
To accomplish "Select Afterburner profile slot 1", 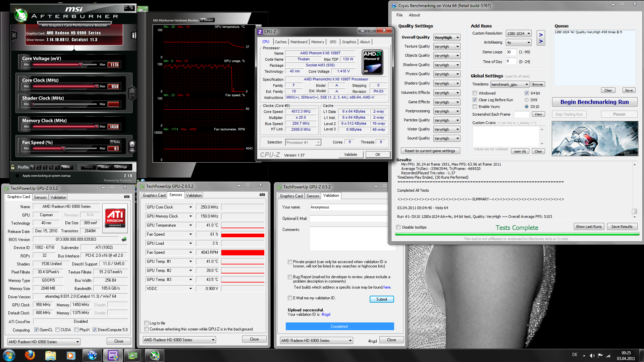I will coord(33,167).
